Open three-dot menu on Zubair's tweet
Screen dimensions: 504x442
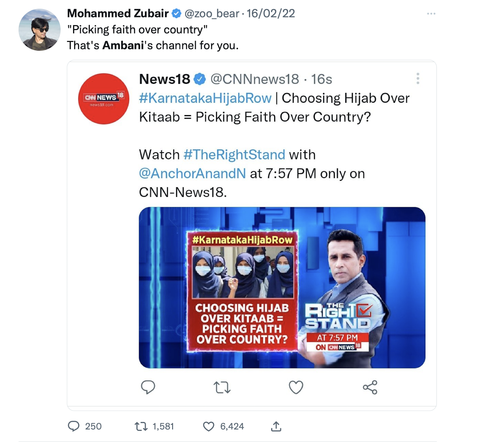(x=431, y=14)
